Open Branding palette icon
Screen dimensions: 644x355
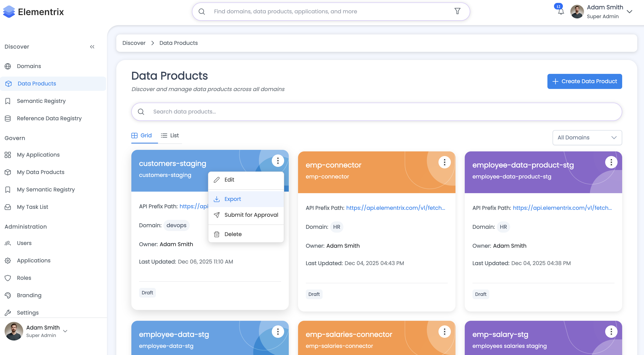point(8,295)
